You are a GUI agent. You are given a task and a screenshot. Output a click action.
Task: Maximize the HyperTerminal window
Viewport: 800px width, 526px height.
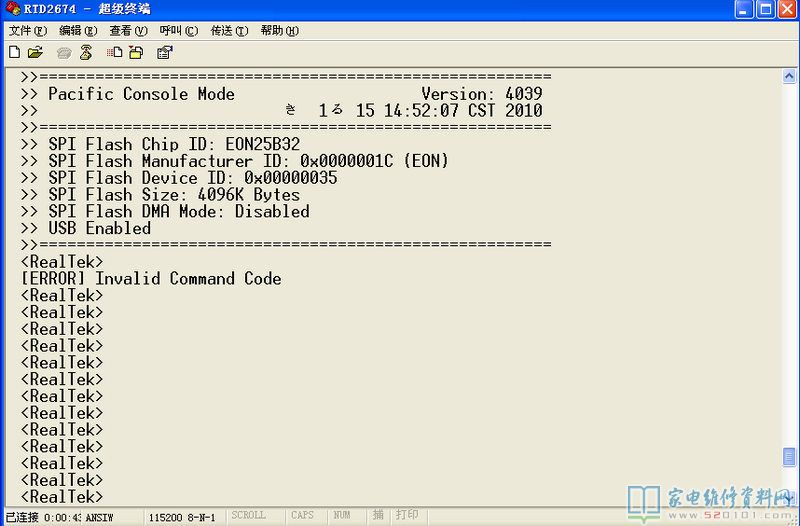pyautogui.click(x=766, y=10)
